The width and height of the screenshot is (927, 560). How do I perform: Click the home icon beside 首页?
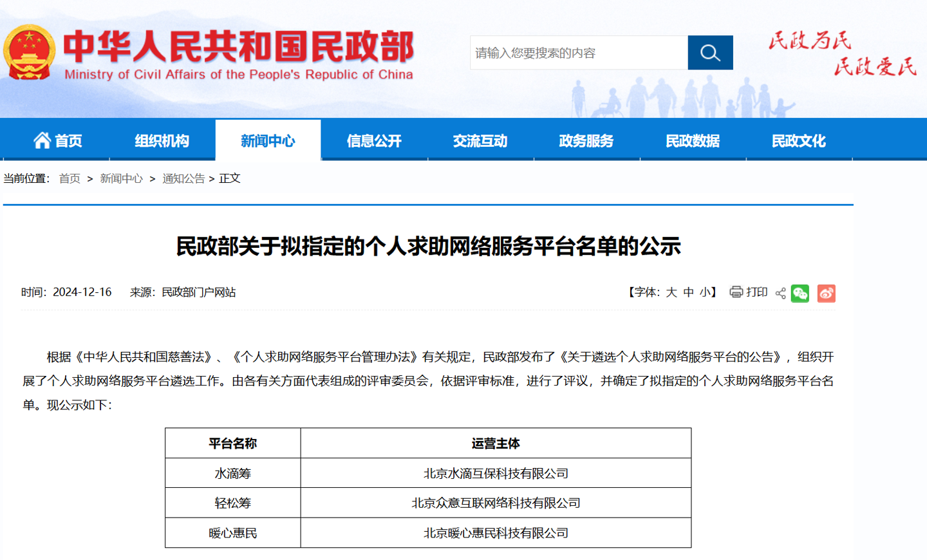pyautogui.click(x=43, y=140)
